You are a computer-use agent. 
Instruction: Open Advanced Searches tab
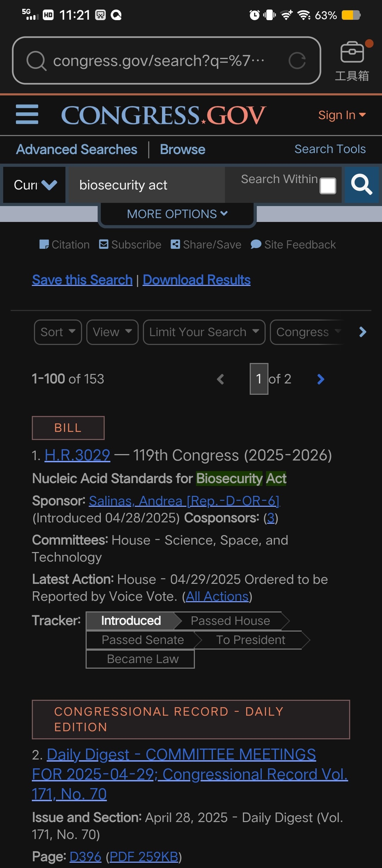tap(77, 149)
